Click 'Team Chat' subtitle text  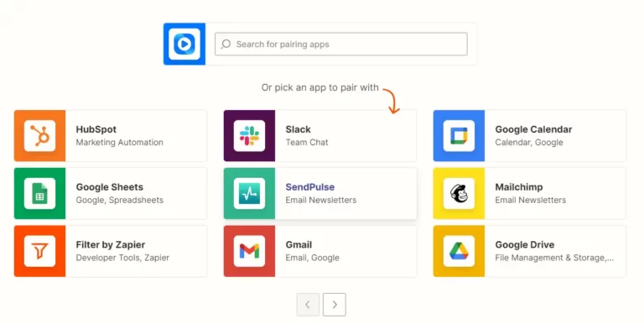tap(307, 142)
